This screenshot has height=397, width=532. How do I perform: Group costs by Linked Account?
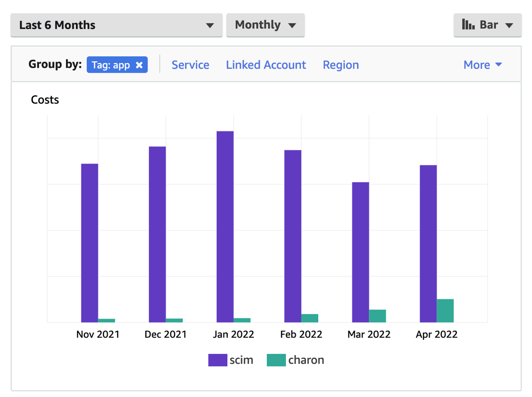pos(266,65)
